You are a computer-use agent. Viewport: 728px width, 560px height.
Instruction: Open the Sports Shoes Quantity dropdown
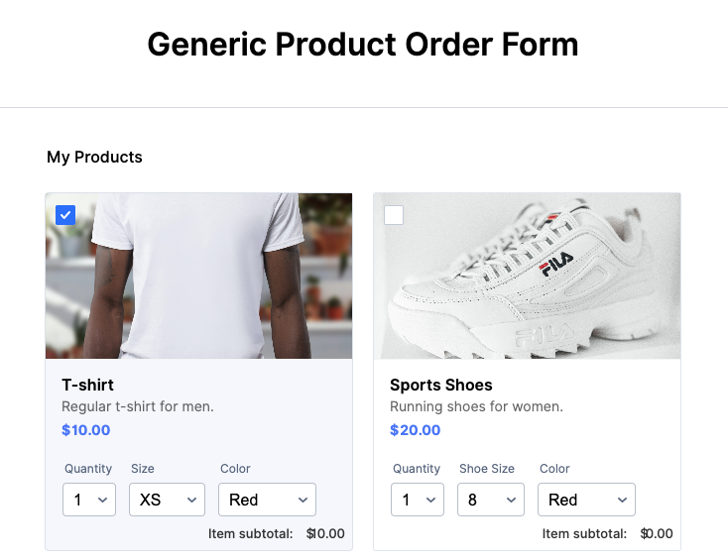(418, 500)
